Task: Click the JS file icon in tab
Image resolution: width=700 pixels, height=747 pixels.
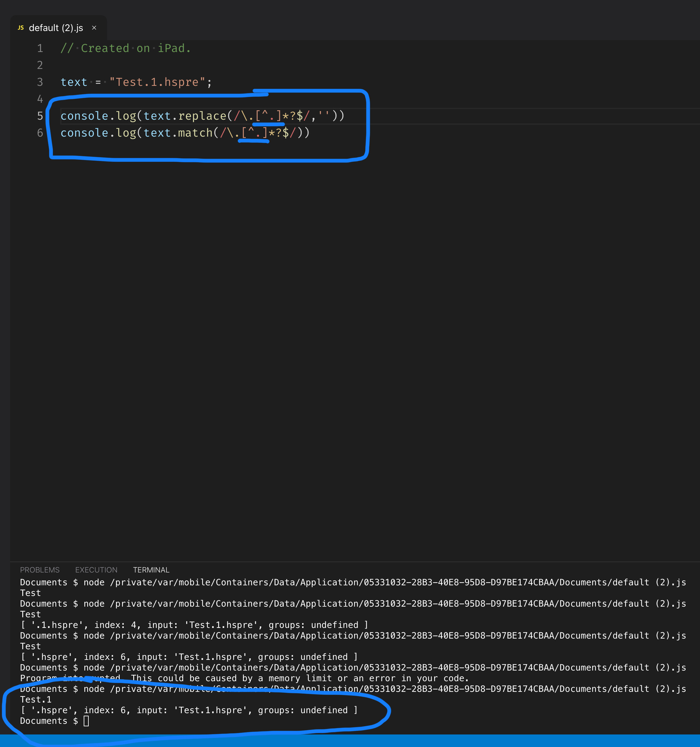Action: [21, 28]
